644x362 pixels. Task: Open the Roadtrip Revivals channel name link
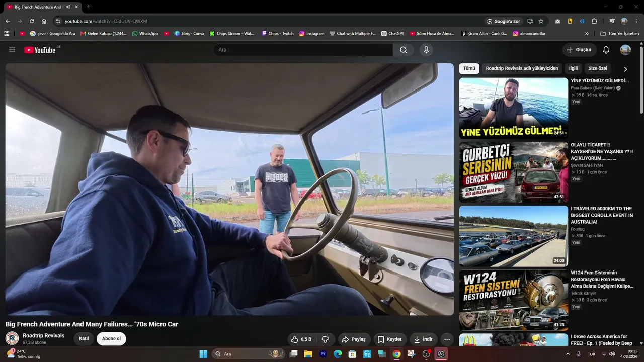click(43, 335)
